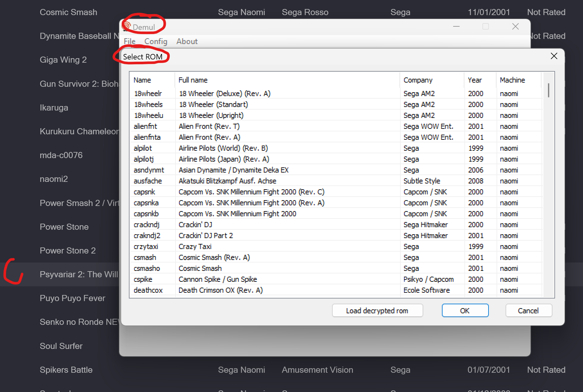Select the capsnkb ROM row

(336, 214)
